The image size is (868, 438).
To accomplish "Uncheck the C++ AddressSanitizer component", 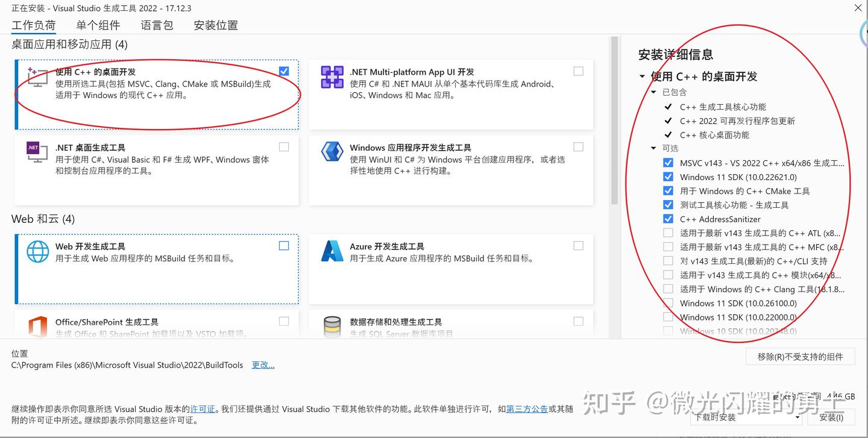I will click(668, 219).
